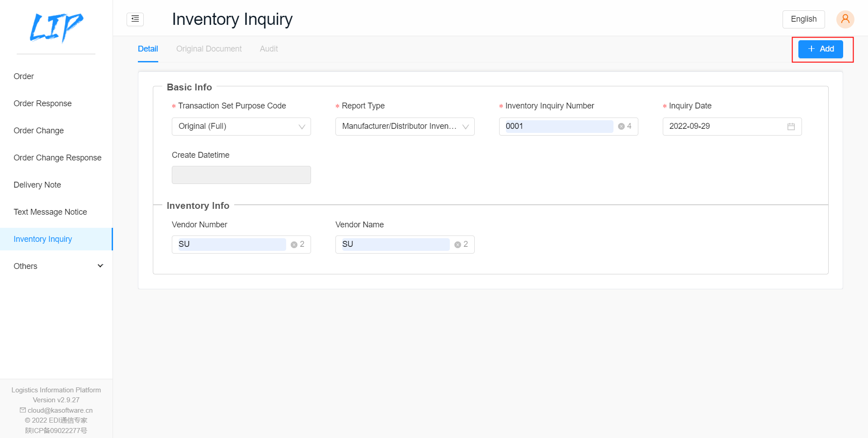The image size is (868, 438).
Task: Click the blue Add button
Action: 820,49
